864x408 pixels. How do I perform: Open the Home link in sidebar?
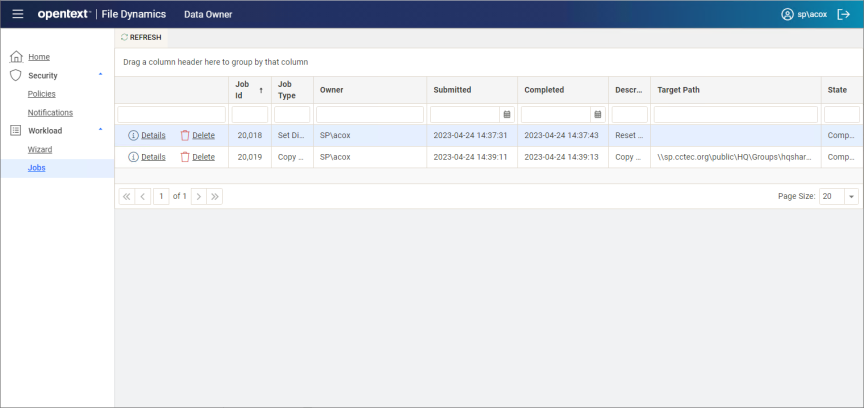tap(39, 57)
